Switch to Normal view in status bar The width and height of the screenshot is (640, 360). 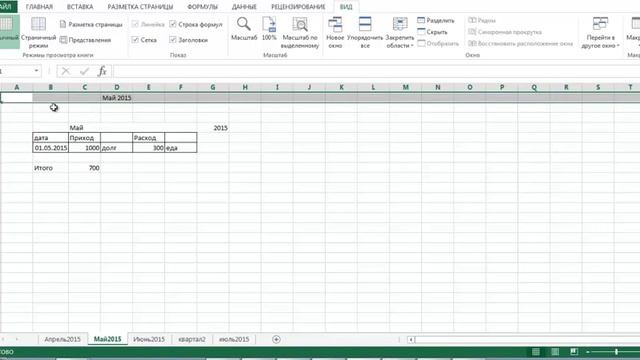536,352
